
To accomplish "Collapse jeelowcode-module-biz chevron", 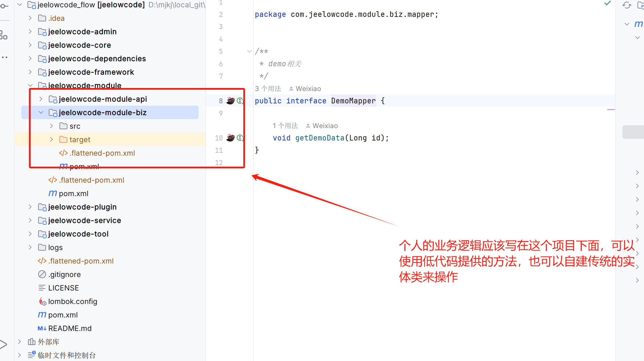I will tap(41, 113).
